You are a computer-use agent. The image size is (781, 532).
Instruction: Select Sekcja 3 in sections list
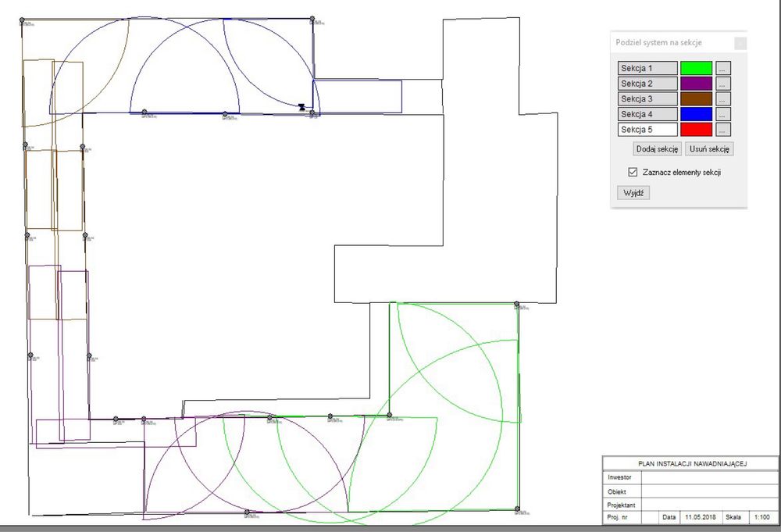pyautogui.click(x=647, y=98)
